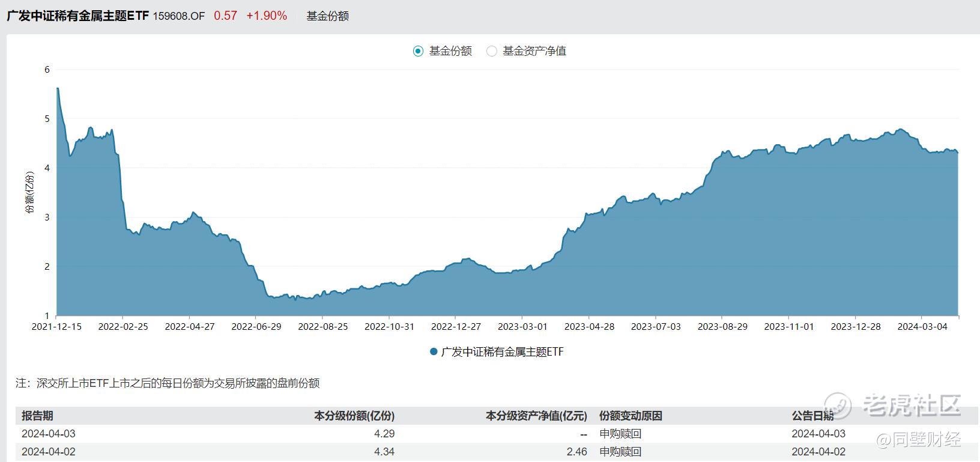Click the x-axis date label 2023-12-28

(x=856, y=327)
